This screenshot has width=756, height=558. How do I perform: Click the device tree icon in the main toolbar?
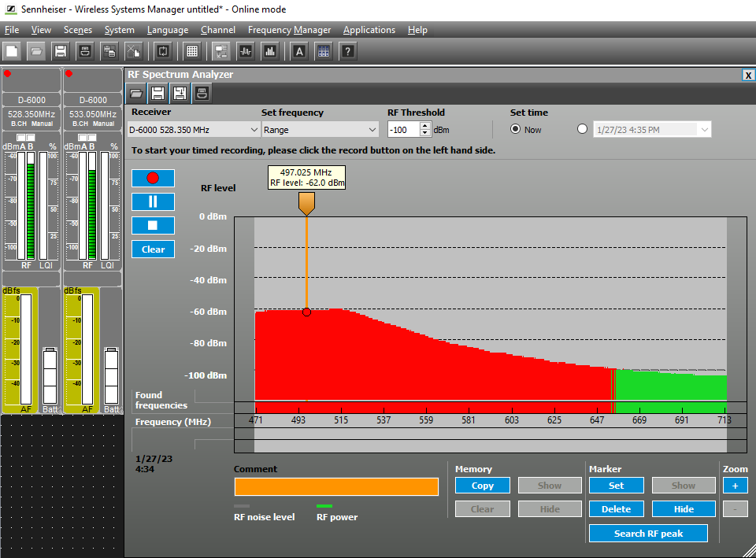pyautogui.click(x=221, y=51)
